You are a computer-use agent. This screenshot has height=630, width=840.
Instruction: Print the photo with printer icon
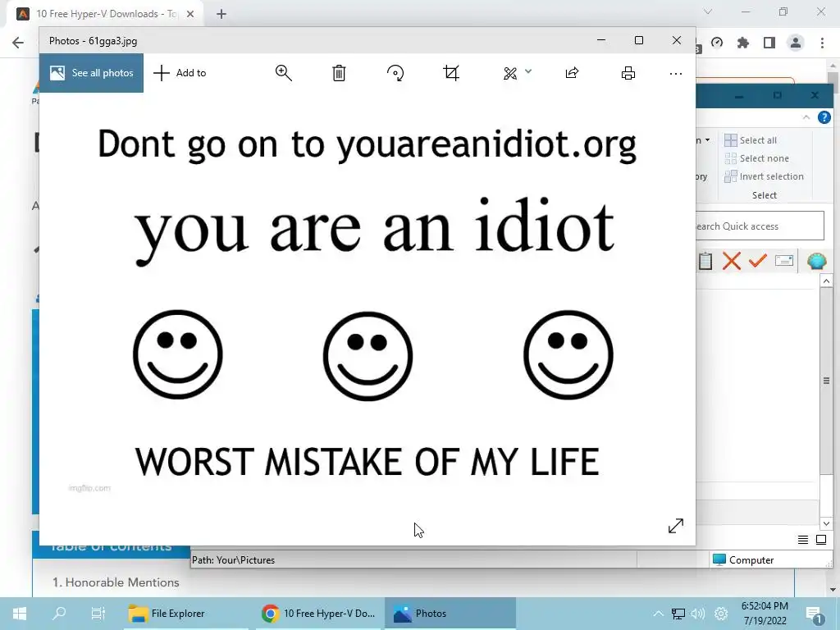[x=628, y=73]
